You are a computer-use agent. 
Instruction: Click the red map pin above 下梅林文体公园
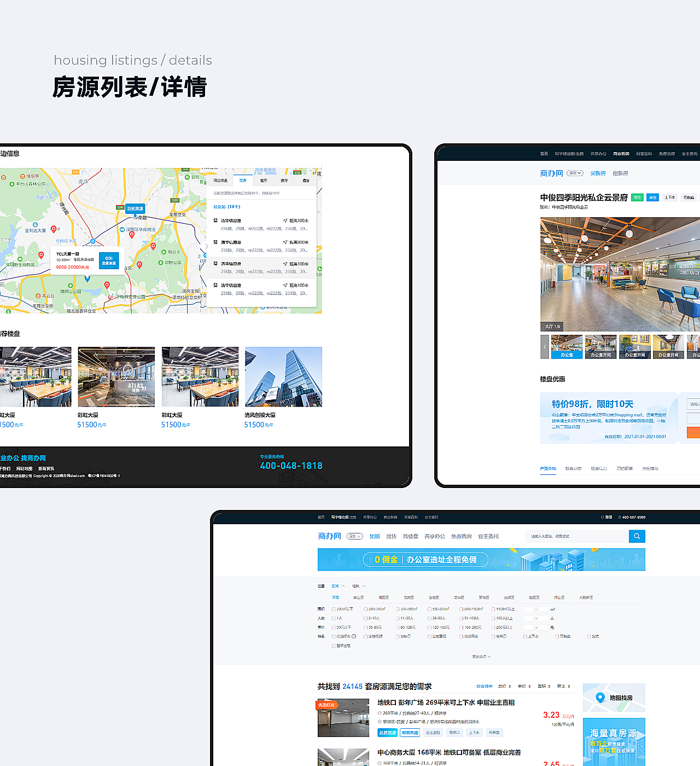(x=107, y=285)
